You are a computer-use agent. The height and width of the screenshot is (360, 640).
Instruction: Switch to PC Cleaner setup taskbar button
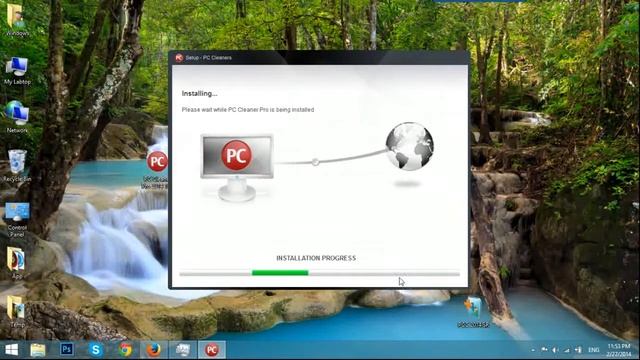click(x=211, y=350)
